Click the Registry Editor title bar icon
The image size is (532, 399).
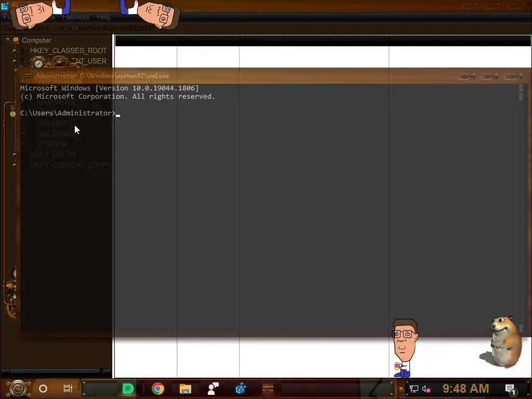click(4, 6)
